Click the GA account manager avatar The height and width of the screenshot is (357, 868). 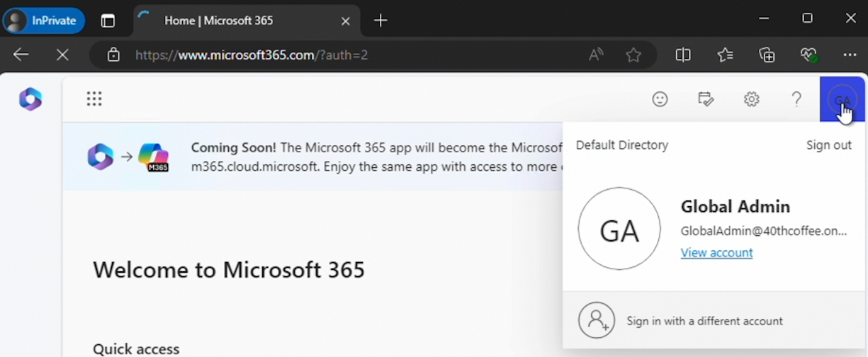[x=842, y=99]
